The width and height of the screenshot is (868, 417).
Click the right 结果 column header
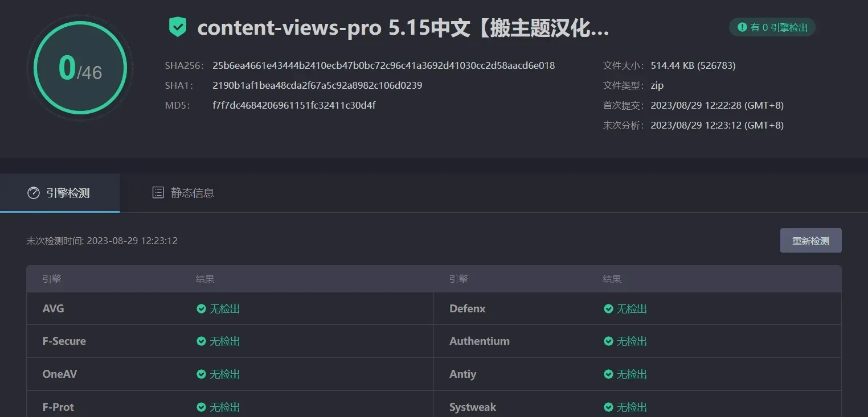point(612,279)
